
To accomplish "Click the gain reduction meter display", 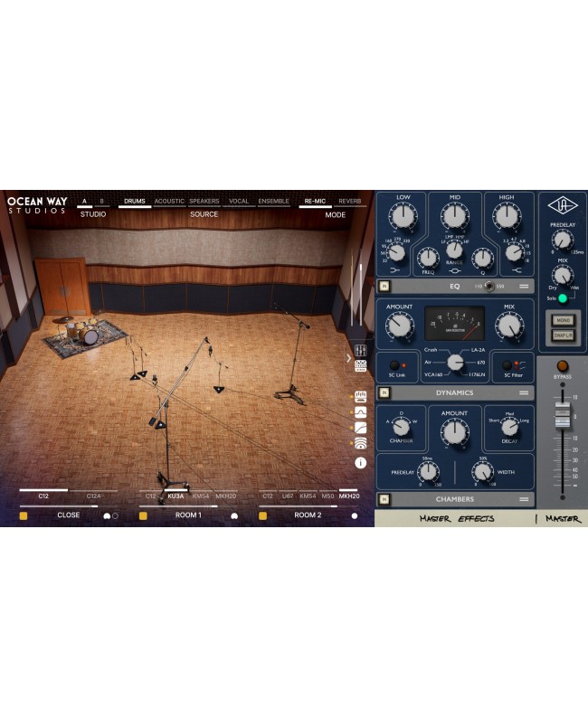I will pos(455,324).
